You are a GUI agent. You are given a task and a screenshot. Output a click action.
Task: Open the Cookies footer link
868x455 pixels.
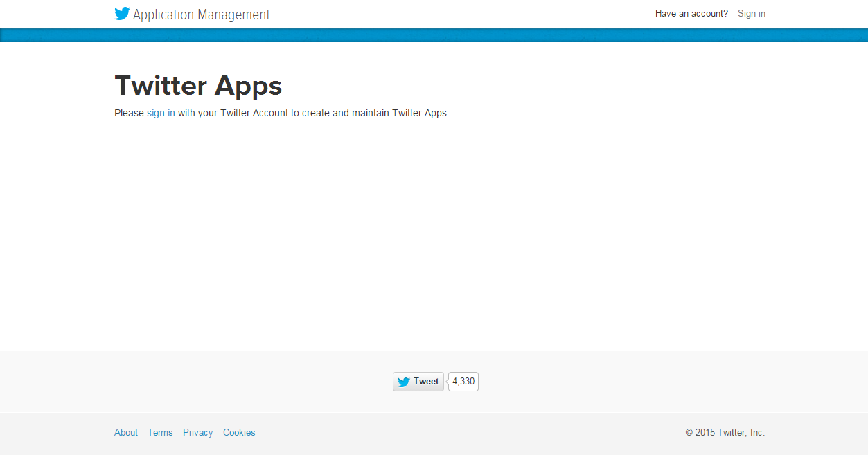point(239,432)
